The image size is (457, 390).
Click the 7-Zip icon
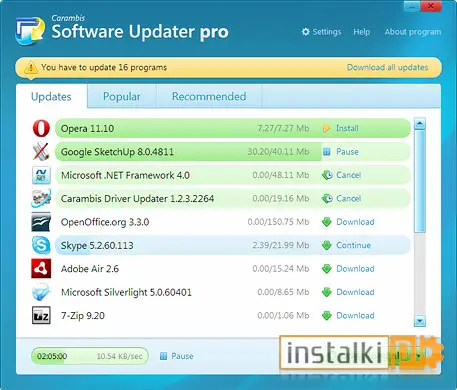(41, 315)
